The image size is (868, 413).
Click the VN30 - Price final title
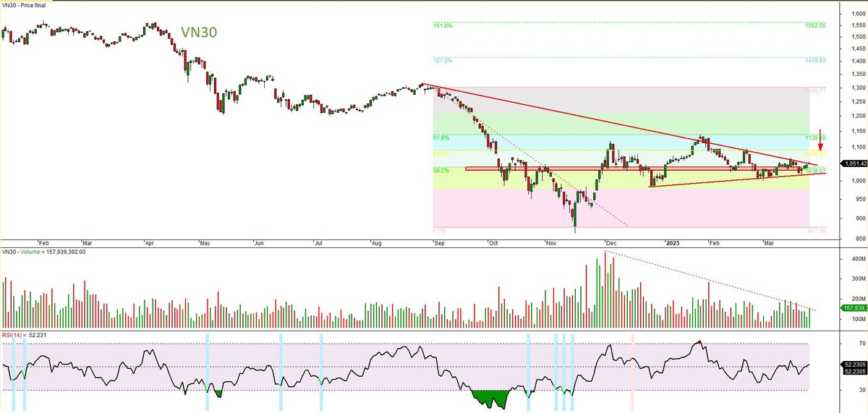(x=27, y=5)
